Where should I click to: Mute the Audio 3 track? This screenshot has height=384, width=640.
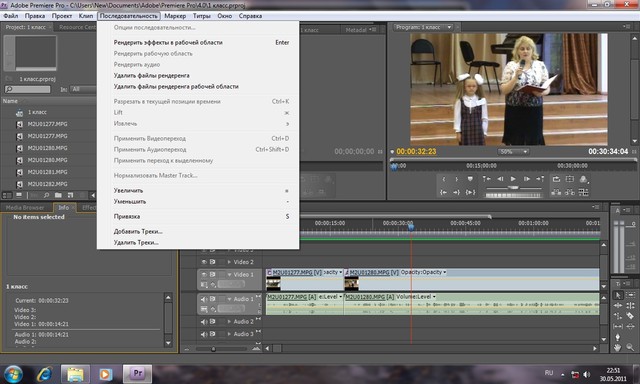click(x=204, y=334)
